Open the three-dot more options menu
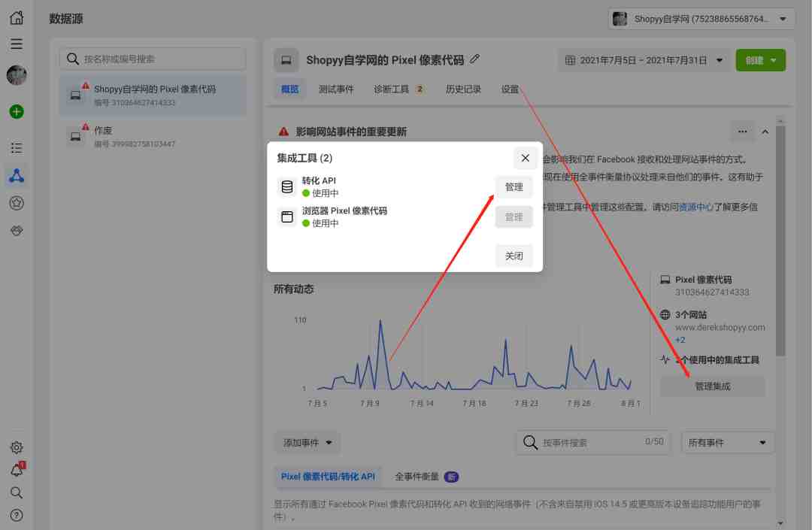Image resolution: width=812 pixels, height=530 pixels. [742, 132]
